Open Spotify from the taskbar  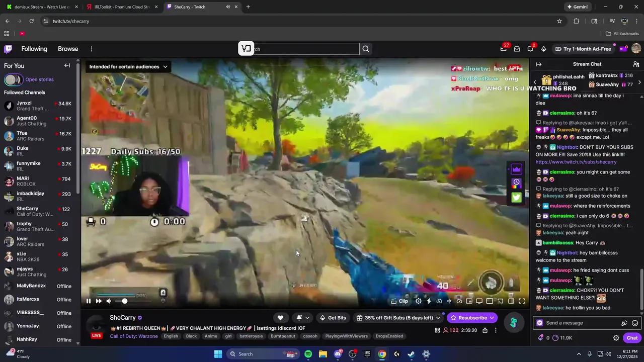(308, 354)
